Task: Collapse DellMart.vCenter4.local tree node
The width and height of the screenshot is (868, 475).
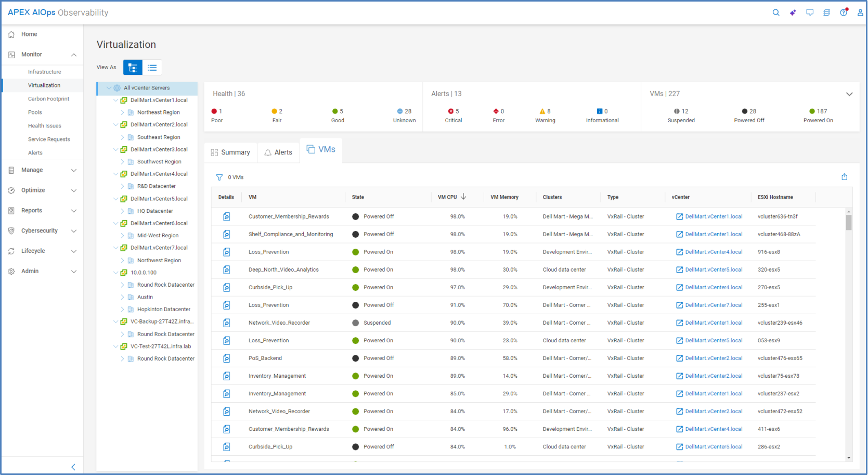Action: click(x=115, y=174)
